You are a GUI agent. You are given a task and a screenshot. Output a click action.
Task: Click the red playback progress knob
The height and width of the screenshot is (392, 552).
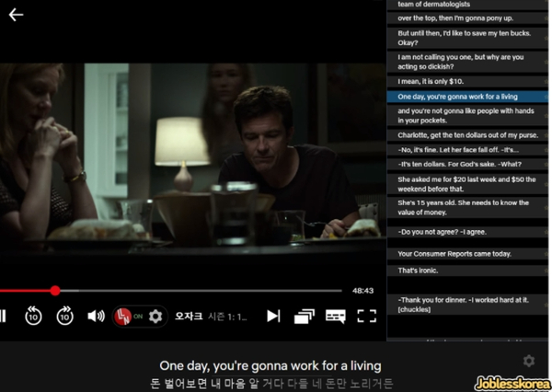click(55, 291)
